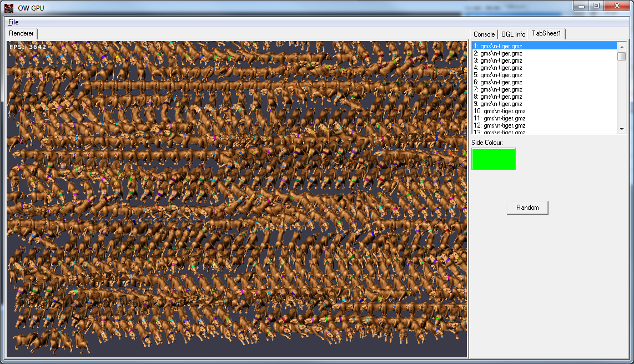
Task: Click the list scrollbar up arrow
Action: coord(622,47)
